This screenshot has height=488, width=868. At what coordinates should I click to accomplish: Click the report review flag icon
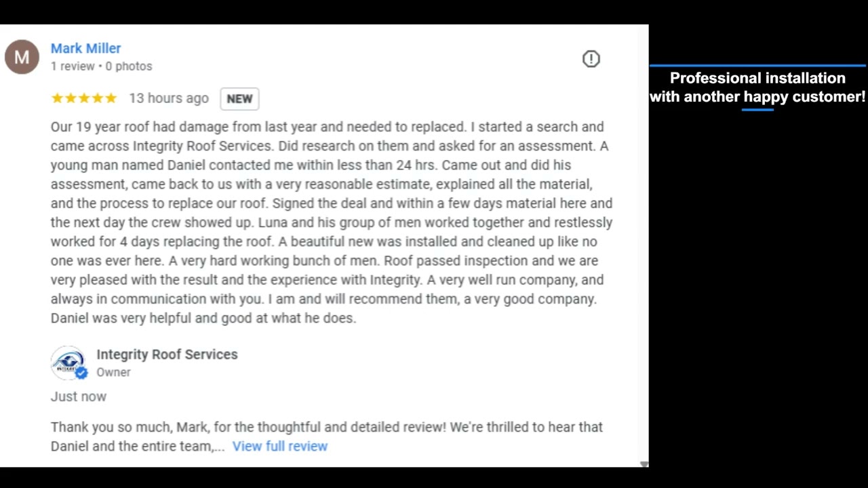591,59
